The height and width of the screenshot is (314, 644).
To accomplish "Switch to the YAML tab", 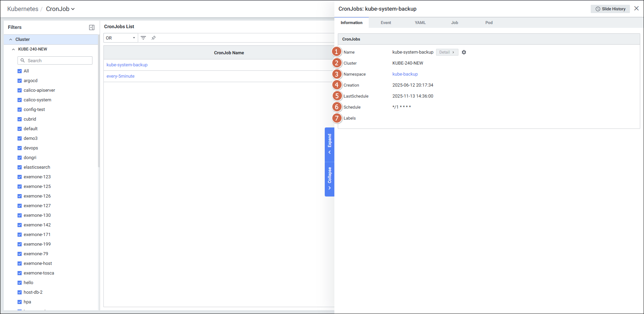I will coord(420,23).
